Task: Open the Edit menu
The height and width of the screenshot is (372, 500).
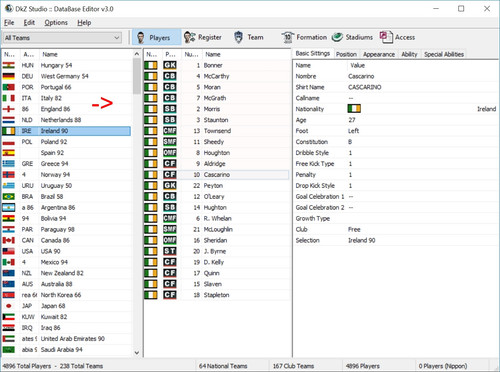Action: point(29,23)
